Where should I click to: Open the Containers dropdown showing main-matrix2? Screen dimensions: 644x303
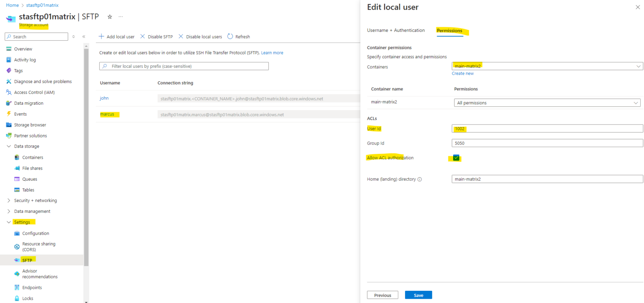tap(547, 66)
